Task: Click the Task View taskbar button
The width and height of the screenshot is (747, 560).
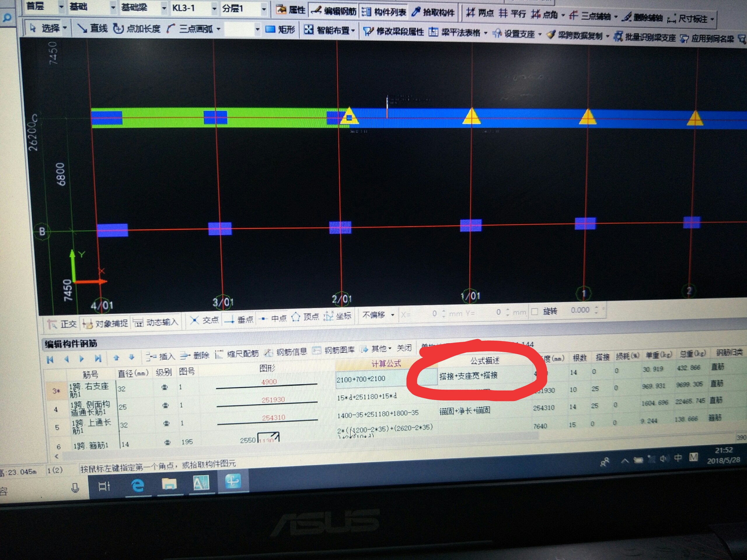Action: tap(104, 486)
